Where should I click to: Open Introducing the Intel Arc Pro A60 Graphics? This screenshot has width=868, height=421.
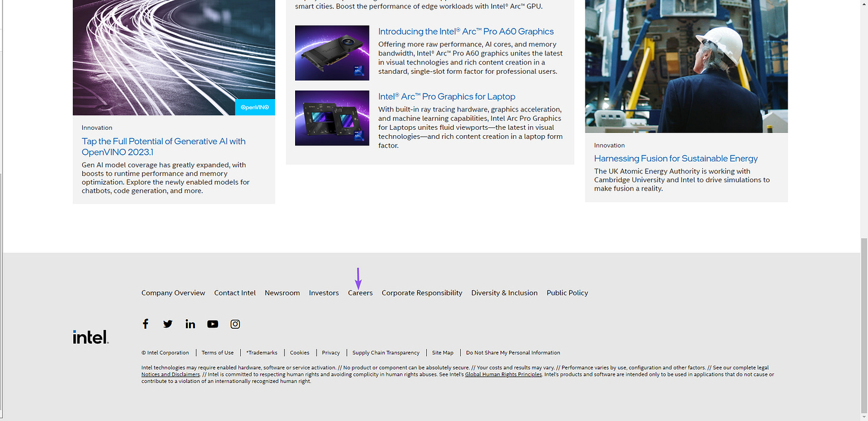click(466, 32)
